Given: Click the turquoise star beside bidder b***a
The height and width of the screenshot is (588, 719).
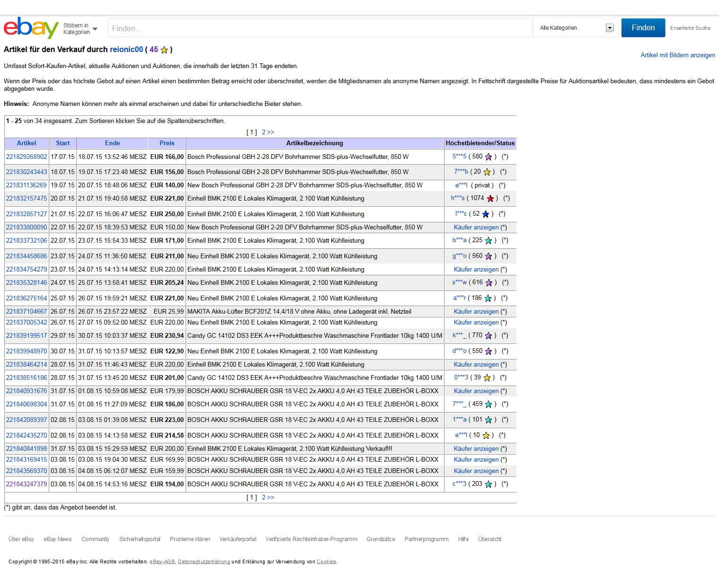Looking at the screenshot, I should point(488,240).
